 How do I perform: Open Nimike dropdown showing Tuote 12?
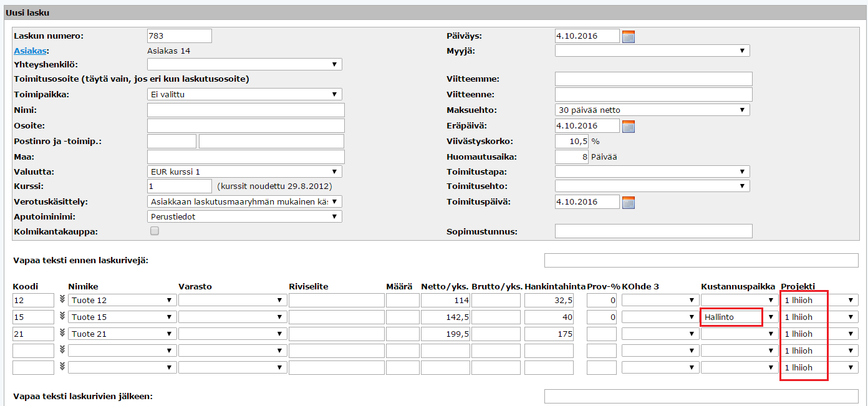pyautogui.click(x=122, y=300)
